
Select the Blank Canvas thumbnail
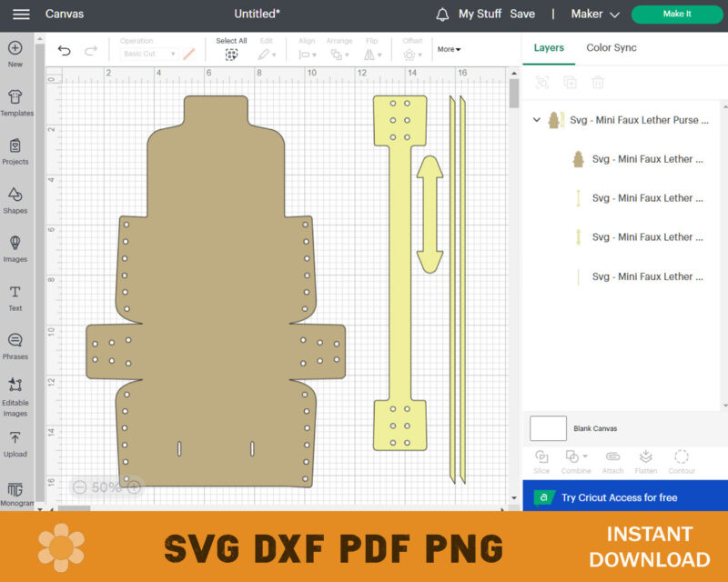click(x=548, y=428)
